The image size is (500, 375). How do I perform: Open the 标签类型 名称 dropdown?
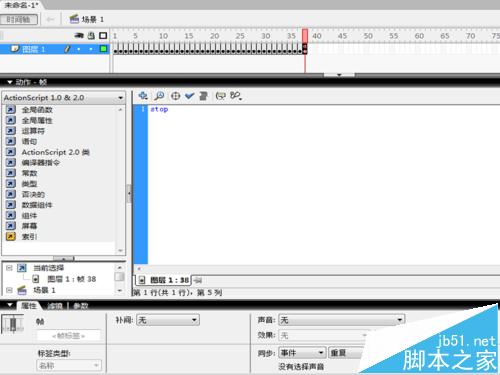tap(68, 365)
